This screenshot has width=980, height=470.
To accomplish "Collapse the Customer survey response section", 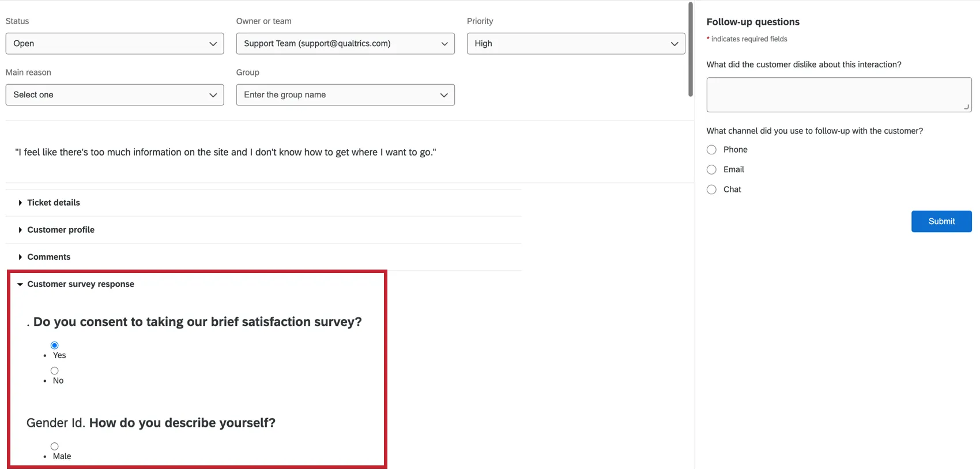I will pyautogui.click(x=80, y=284).
